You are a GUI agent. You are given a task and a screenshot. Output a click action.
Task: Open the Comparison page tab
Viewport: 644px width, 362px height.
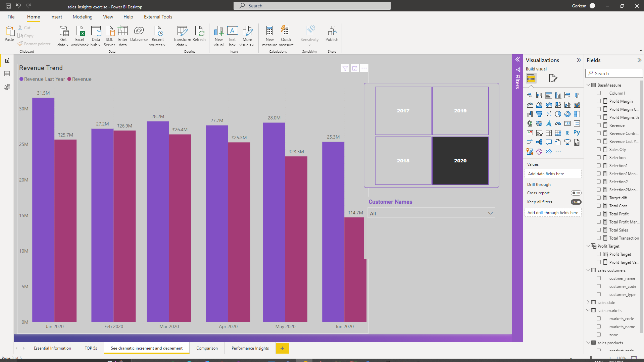pyautogui.click(x=207, y=348)
